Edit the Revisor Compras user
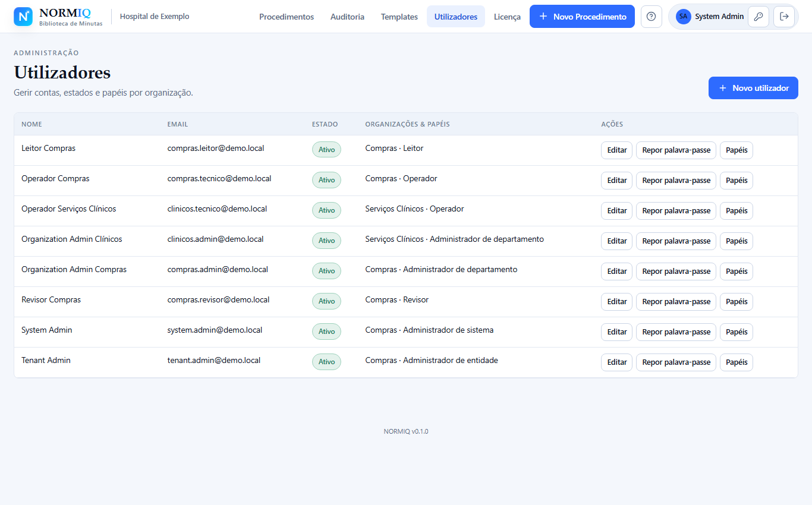 pyautogui.click(x=616, y=302)
